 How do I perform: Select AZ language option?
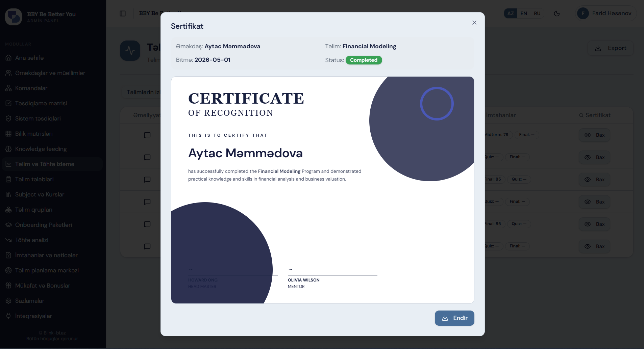tap(511, 14)
